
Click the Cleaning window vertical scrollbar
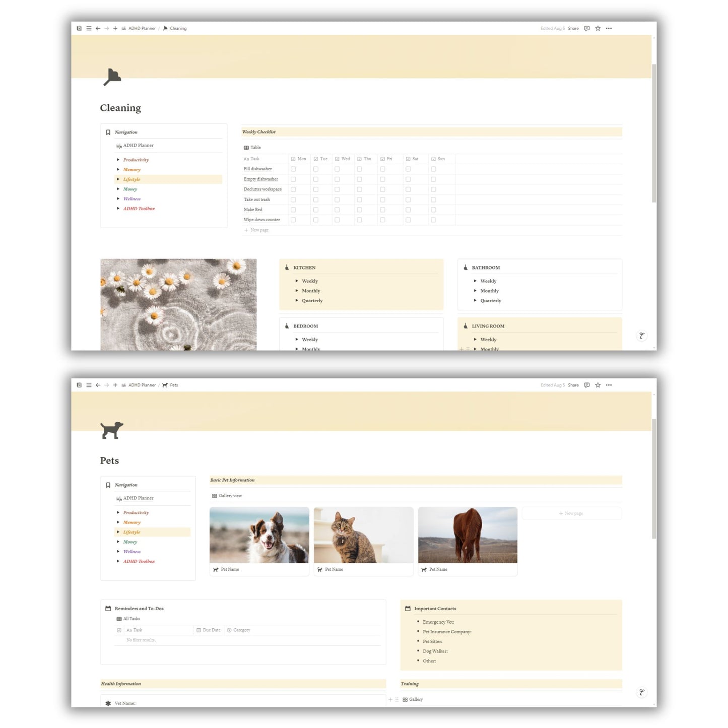654,134
